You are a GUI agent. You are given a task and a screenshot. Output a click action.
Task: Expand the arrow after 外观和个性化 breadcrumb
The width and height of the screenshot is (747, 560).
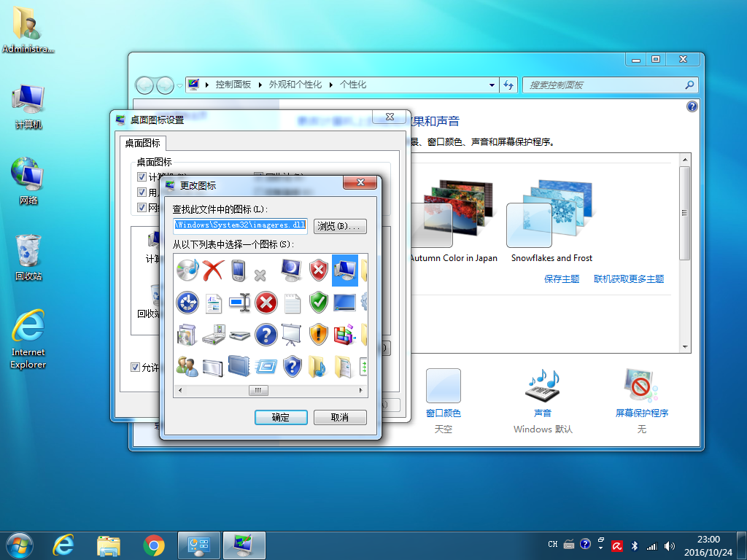[x=330, y=85]
